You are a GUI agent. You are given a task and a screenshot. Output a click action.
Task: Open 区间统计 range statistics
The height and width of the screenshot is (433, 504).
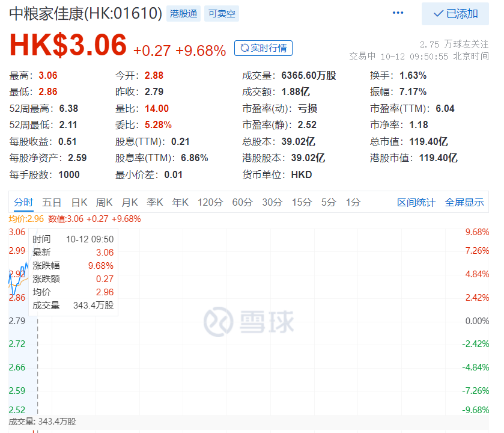click(416, 202)
